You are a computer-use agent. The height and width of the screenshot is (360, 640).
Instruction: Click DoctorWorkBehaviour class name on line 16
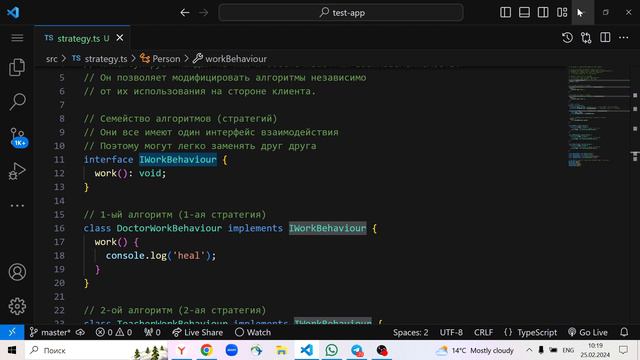pyautogui.click(x=169, y=228)
